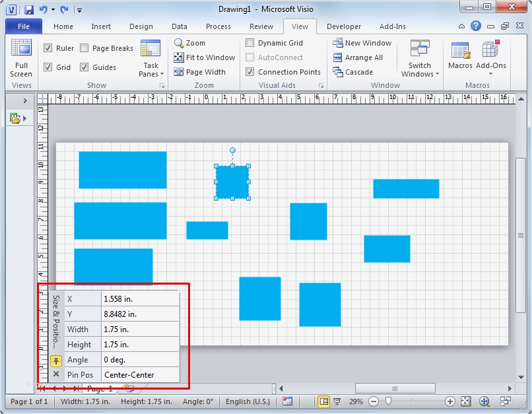The height and width of the screenshot is (414, 532).
Task: Uncheck the Guides checkbox
Action: tap(84, 67)
